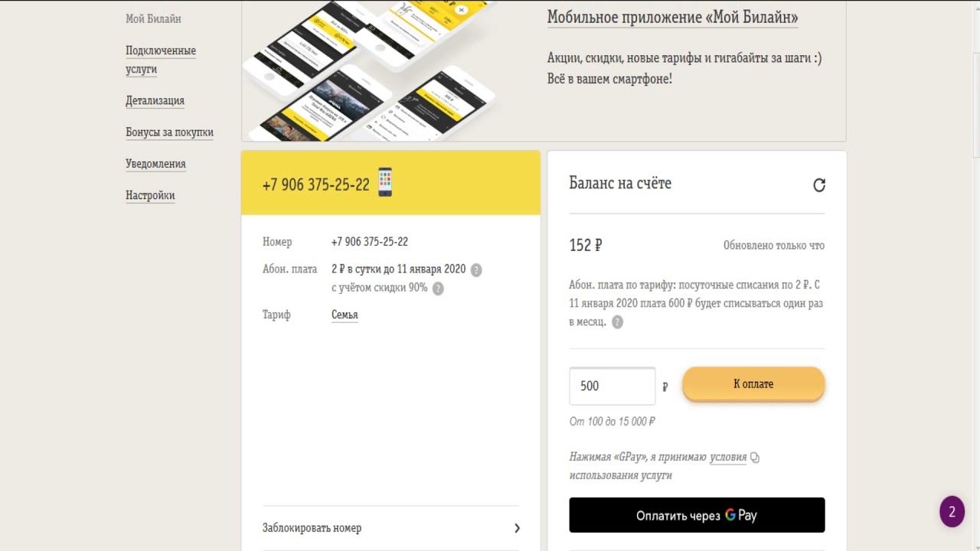
Task: Click the balance amount 152 ₽
Action: 586,246
